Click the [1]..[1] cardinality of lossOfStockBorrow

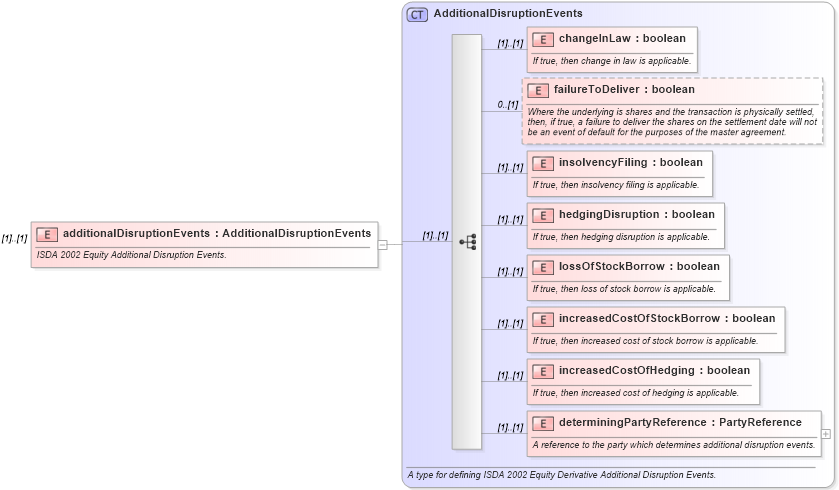click(x=510, y=271)
